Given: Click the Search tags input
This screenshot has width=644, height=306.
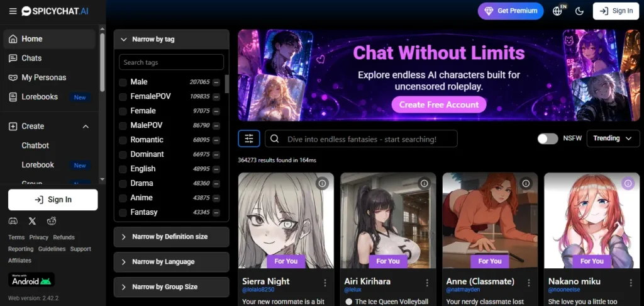Looking at the screenshot, I should (x=171, y=62).
